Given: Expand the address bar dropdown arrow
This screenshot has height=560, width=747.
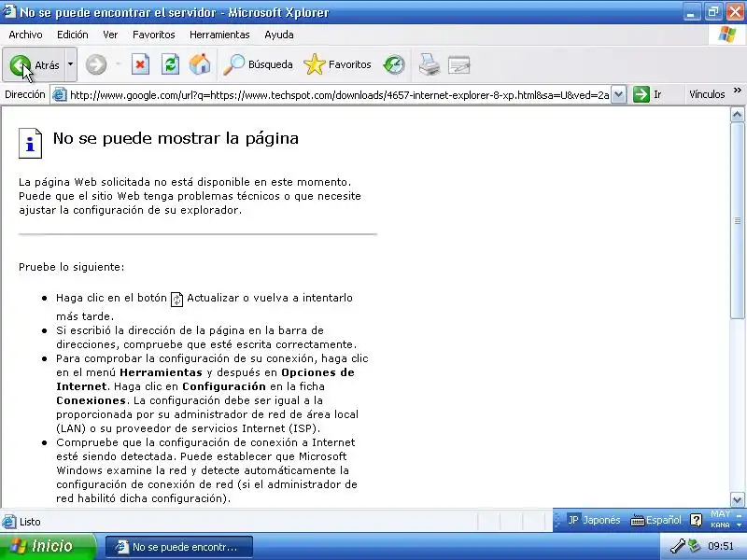Looking at the screenshot, I should coord(618,95).
